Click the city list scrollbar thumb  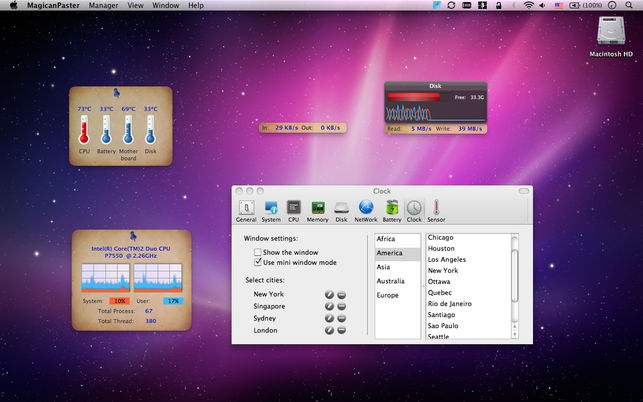(515, 276)
